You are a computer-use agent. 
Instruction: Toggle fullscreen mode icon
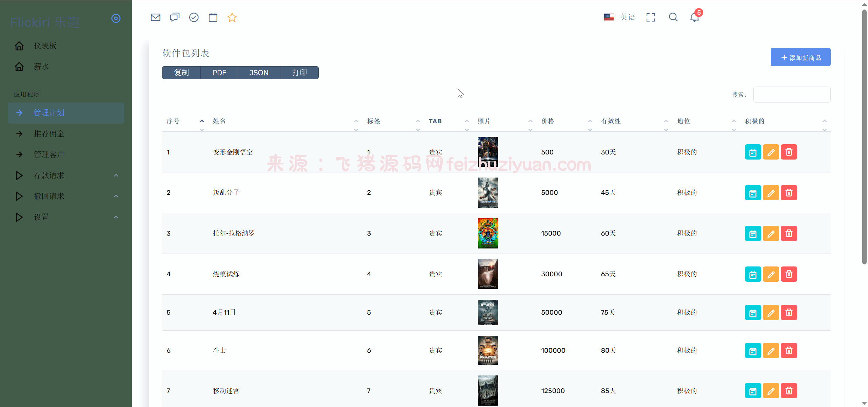651,17
